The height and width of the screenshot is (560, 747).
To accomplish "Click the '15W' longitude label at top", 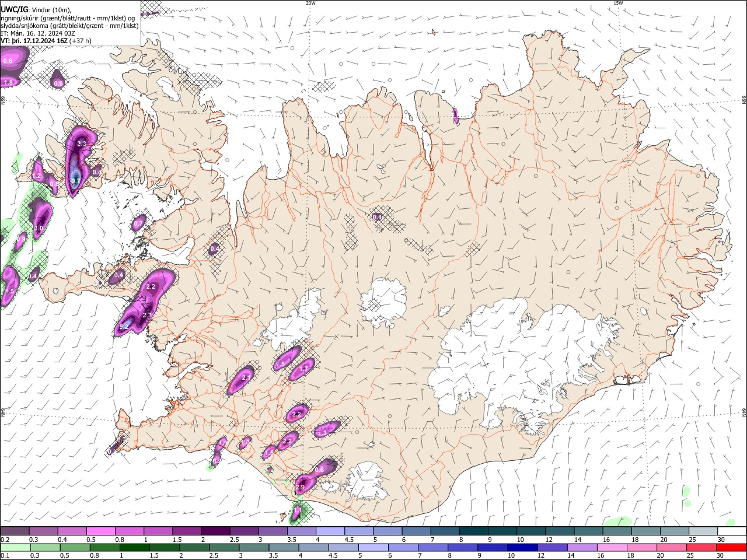I will pyautogui.click(x=618, y=3).
